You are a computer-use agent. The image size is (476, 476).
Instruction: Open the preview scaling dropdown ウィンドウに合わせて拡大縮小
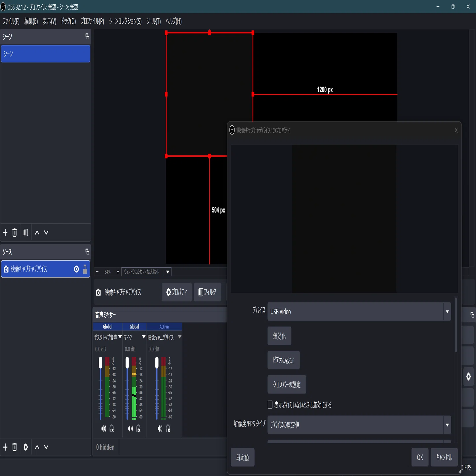coord(146,272)
